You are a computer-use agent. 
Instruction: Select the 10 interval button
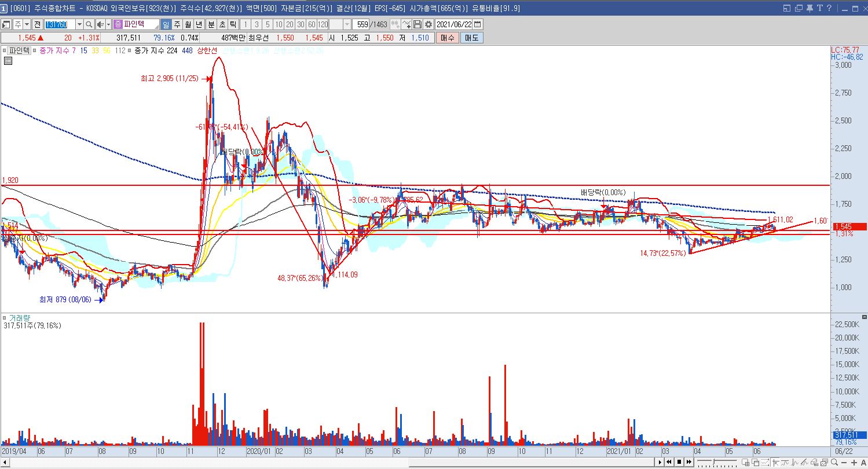pyautogui.click(x=279, y=24)
